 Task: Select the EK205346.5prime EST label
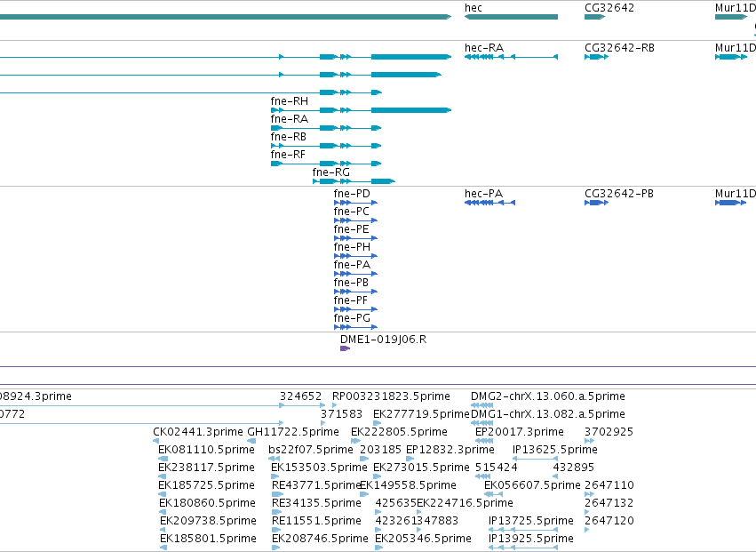[424, 539]
